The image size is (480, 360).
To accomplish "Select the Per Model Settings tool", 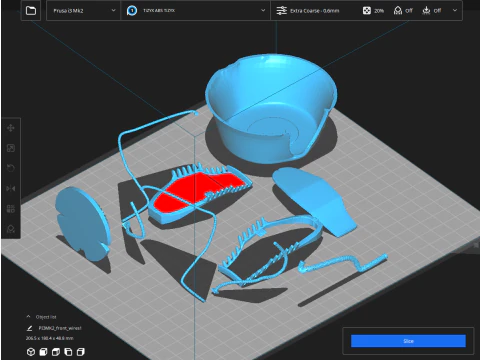I will [x=11, y=209].
